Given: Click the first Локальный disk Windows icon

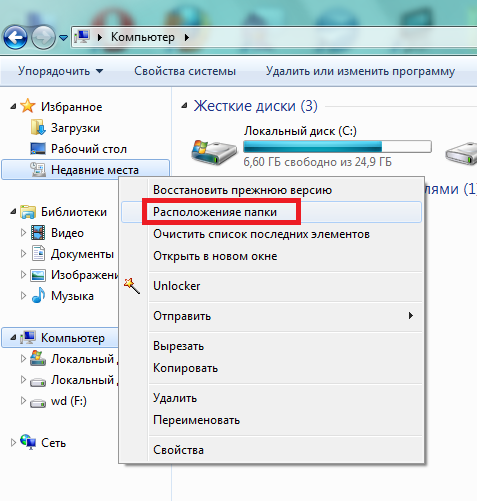Looking at the screenshot, I should (x=38, y=358).
